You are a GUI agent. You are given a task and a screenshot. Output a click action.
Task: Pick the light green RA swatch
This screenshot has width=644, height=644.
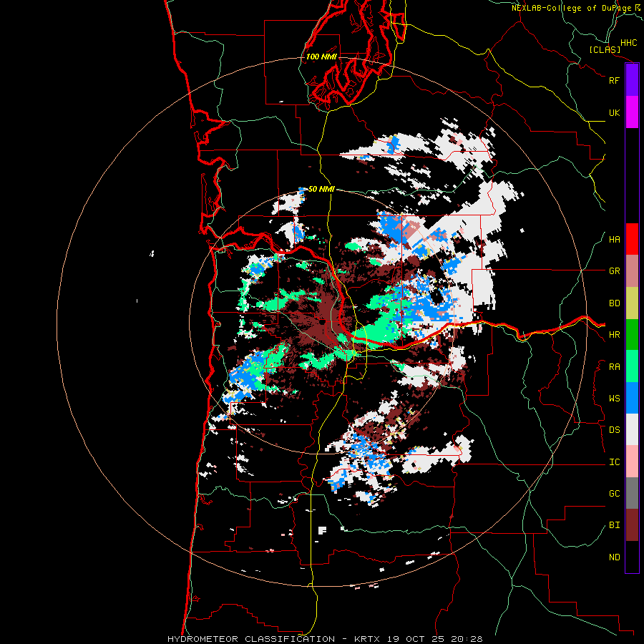[x=632, y=366]
